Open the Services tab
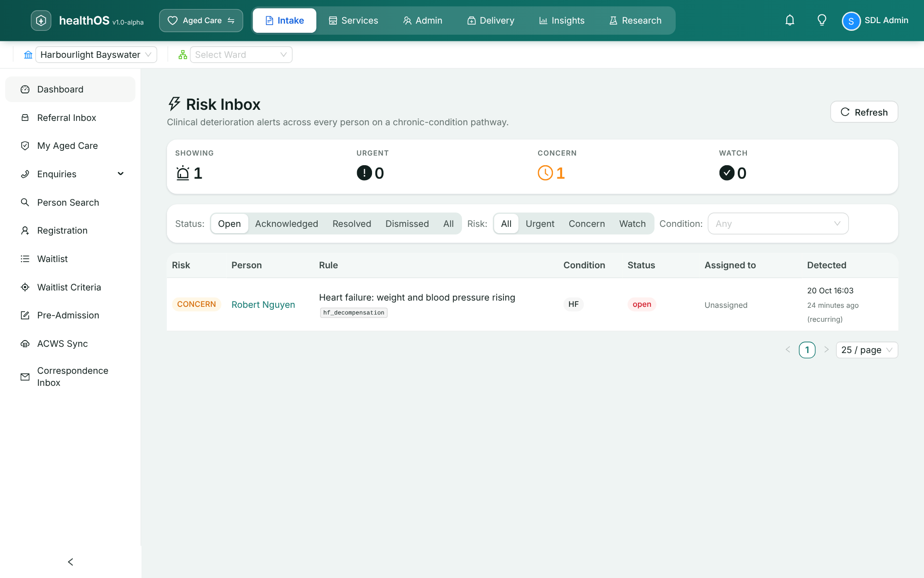Screen dimensions: 924x578 click(x=353, y=21)
